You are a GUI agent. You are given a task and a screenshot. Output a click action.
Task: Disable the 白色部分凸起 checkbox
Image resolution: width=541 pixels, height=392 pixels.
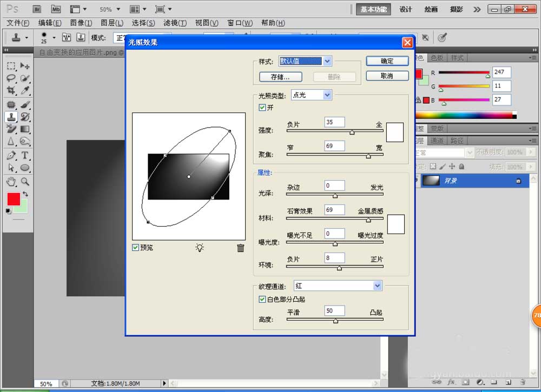(262, 299)
